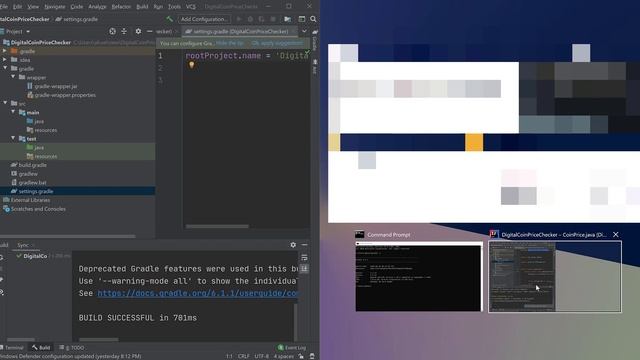This screenshot has height=360, width=640.
Task: Collapse the main folder arrow
Action: [x=13, y=112]
